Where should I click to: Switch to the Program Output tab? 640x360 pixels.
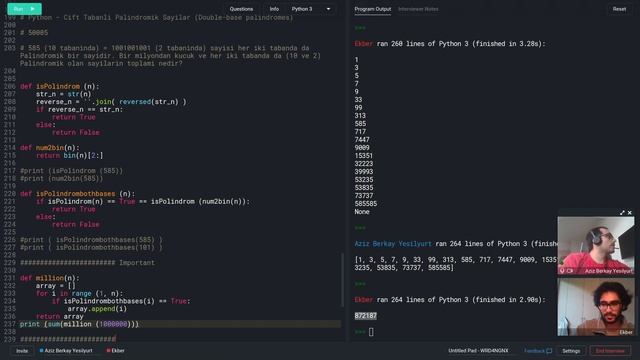tap(373, 9)
